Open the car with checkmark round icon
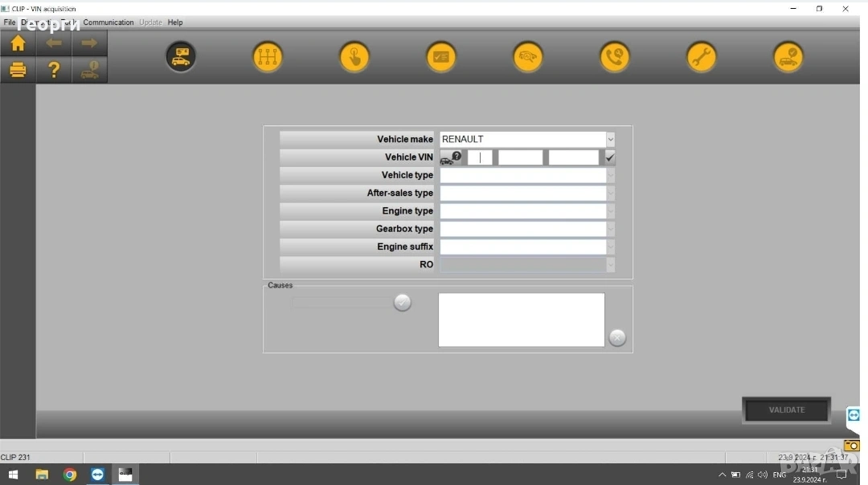This screenshot has width=868, height=485. 788,56
